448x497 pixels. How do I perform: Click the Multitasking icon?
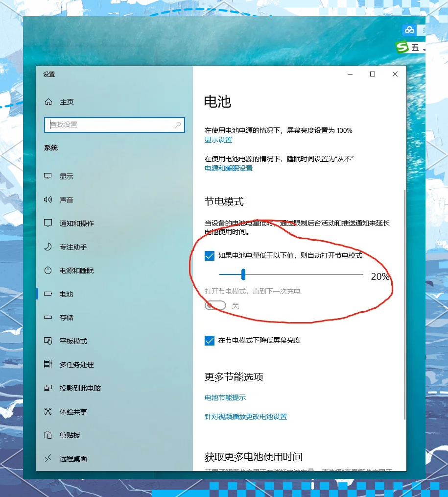48,364
